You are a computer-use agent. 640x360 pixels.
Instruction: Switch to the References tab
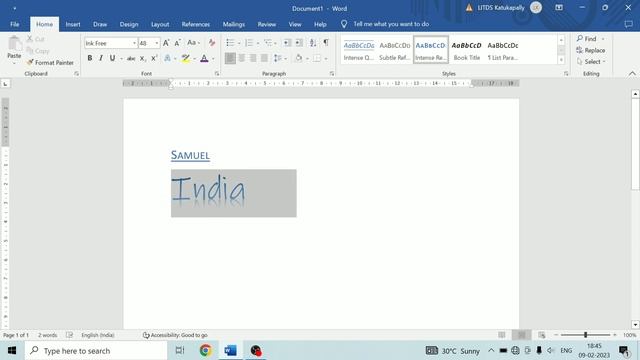click(x=196, y=24)
